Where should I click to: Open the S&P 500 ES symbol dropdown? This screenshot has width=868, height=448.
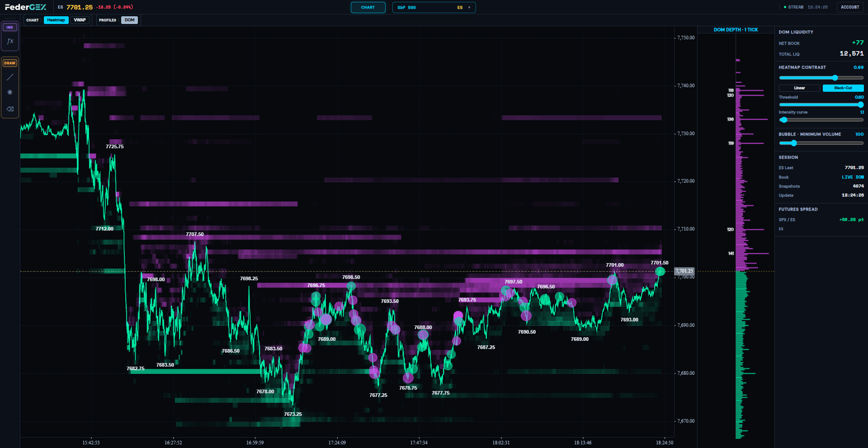tap(434, 7)
